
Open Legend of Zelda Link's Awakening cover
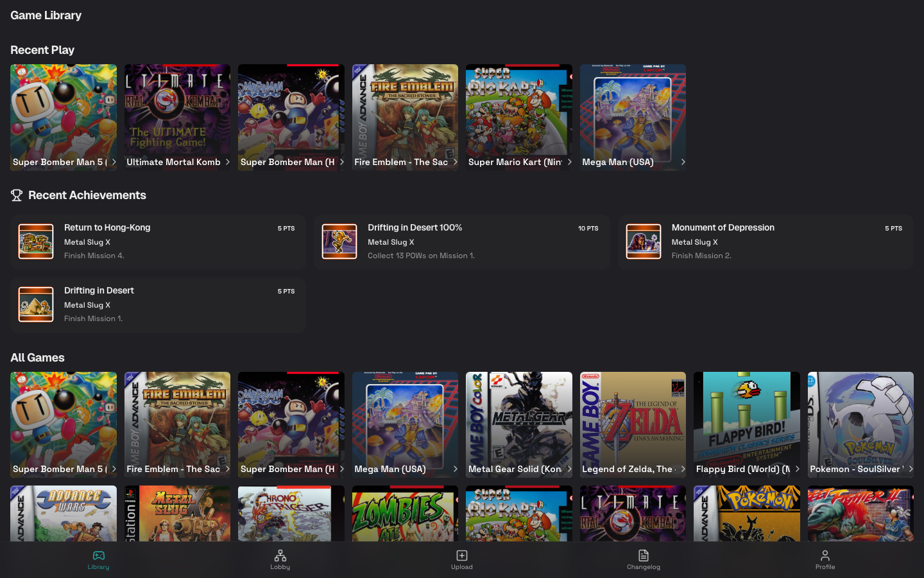(x=633, y=417)
